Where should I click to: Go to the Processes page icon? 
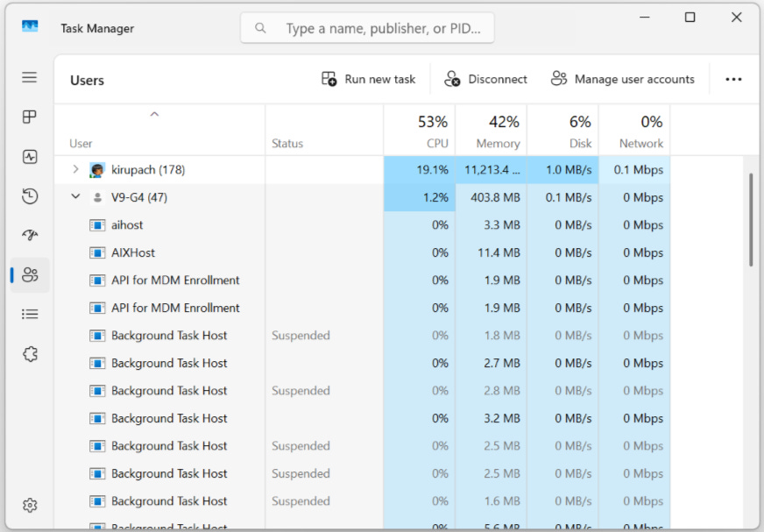[x=29, y=117]
